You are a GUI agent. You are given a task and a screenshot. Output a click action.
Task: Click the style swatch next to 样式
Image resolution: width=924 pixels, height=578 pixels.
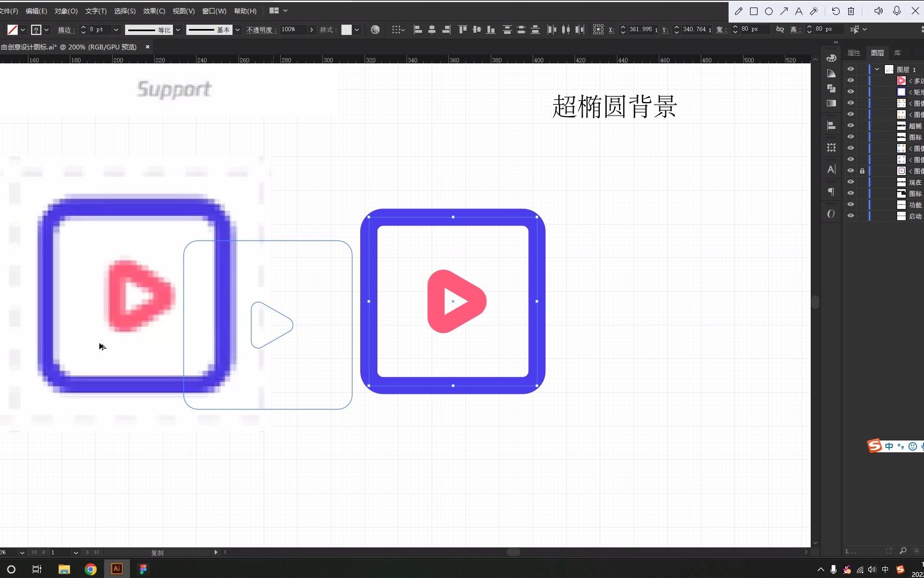(x=346, y=30)
